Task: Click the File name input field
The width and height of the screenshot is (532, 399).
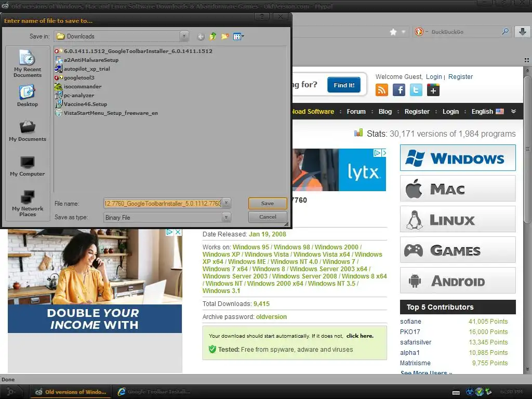Action: (163, 203)
